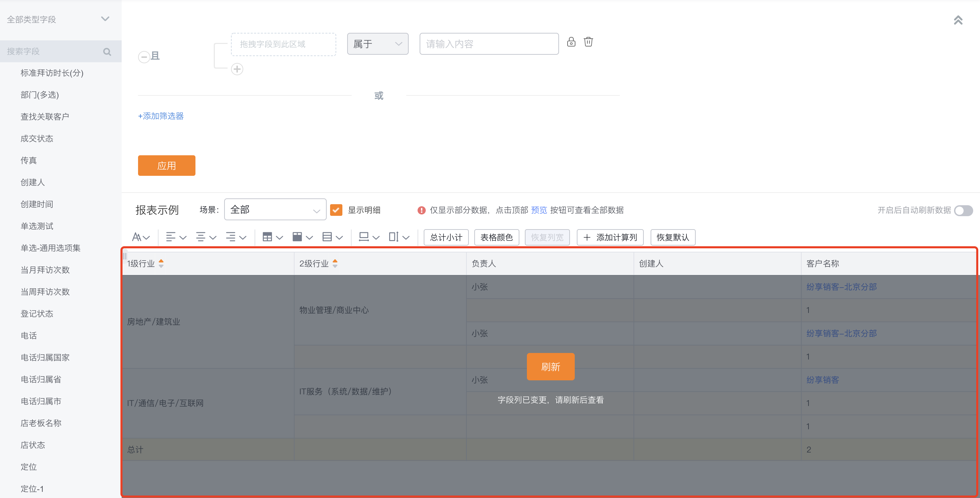Select the 电话归属省 field
This screenshot has width=980, height=498.
coord(41,380)
